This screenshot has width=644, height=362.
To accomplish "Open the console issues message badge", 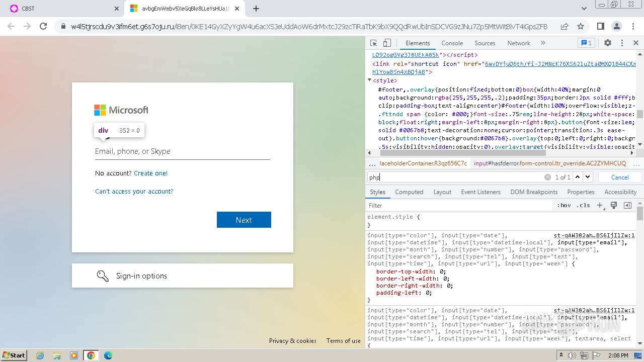I will pyautogui.click(x=586, y=43).
